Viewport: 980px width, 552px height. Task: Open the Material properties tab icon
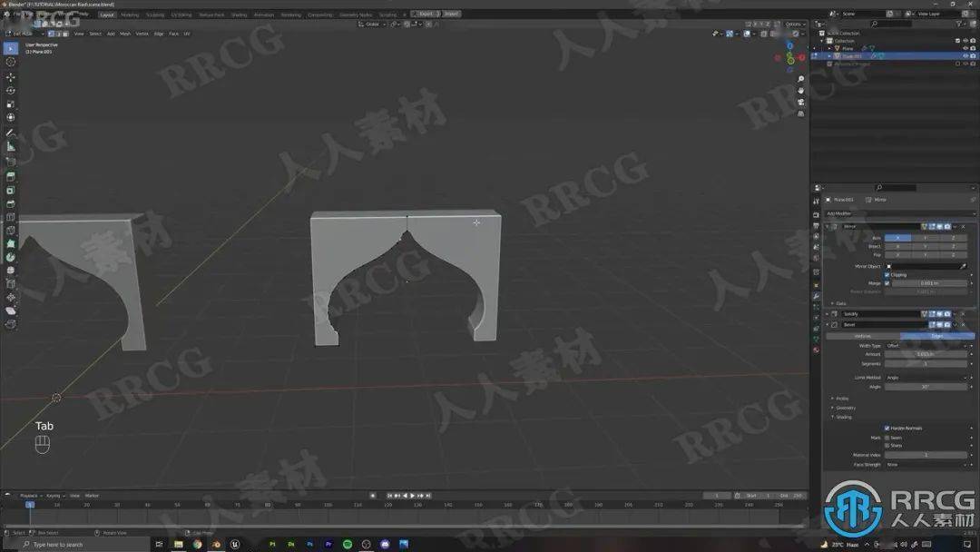pos(817,350)
